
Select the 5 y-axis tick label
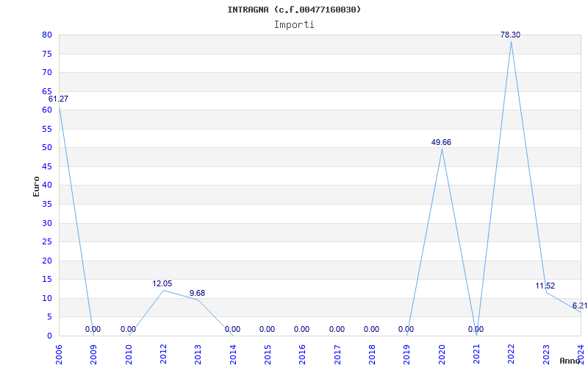coord(49,317)
